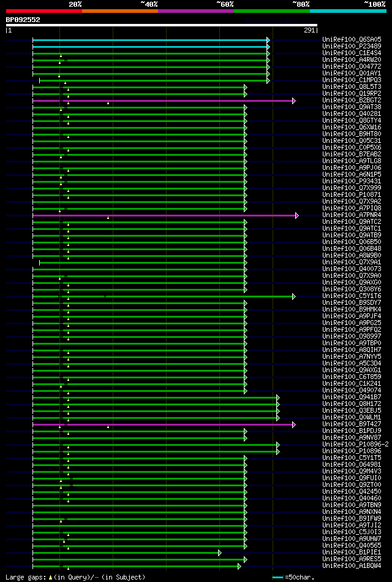Click the green alignment bar for UniRef100_Q8H172
This screenshot has height=582, width=392.
click(156, 404)
